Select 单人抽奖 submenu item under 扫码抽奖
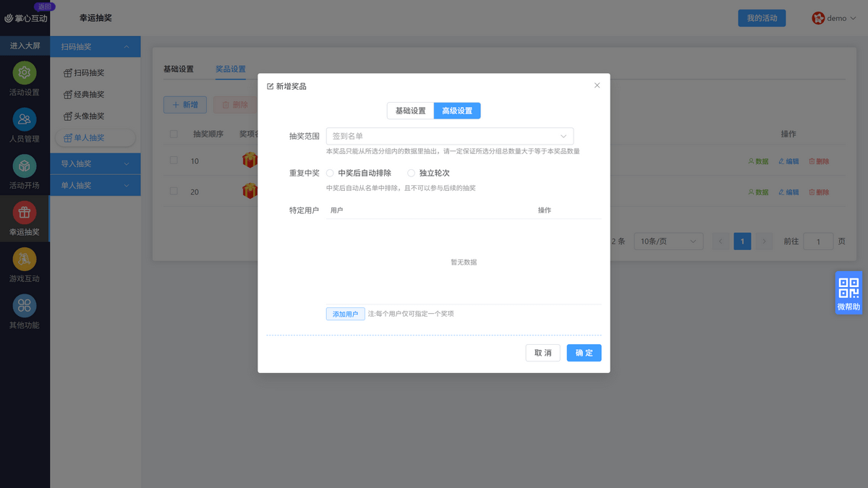 point(95,138)
